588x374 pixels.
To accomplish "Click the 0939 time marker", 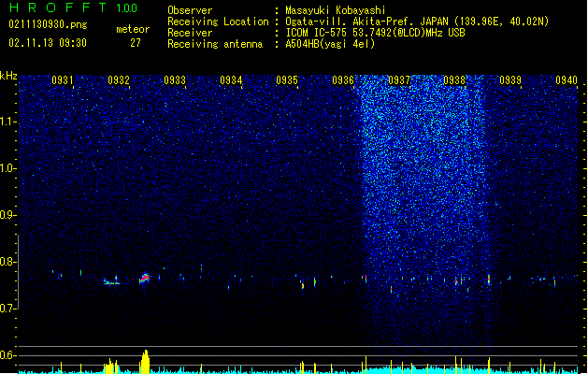I will (510, 80).
